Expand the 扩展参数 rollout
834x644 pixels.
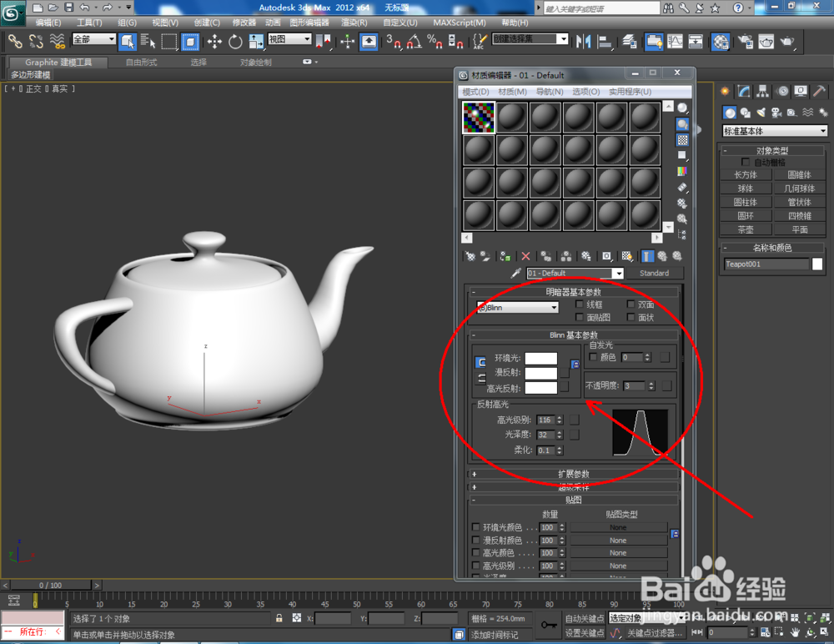(x=574, y=474)
